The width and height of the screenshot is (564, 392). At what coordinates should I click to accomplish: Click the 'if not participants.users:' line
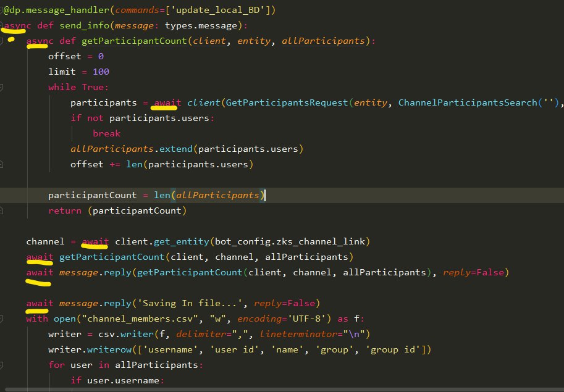143,118
